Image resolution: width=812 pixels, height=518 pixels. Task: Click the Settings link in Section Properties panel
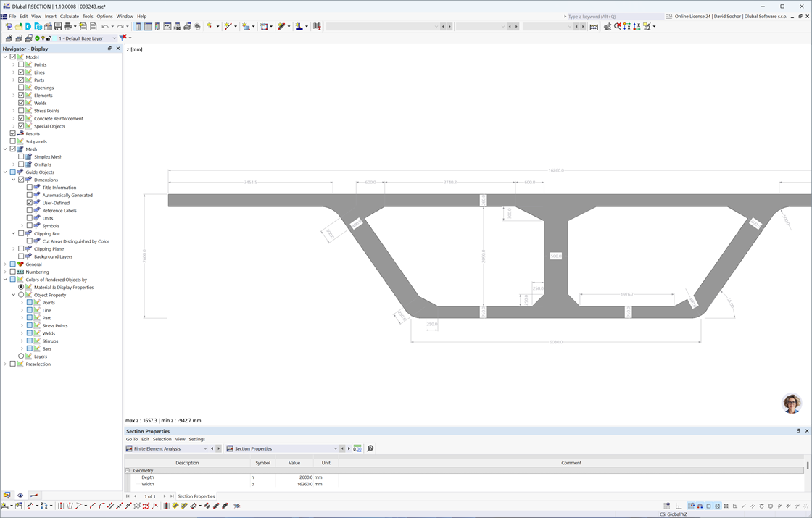(197, 439)
